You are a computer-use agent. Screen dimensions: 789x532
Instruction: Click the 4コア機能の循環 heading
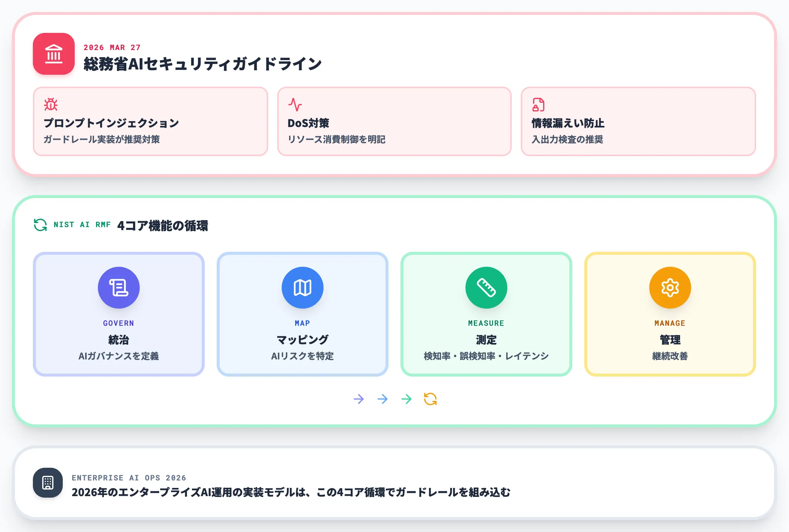coord(163,226)
